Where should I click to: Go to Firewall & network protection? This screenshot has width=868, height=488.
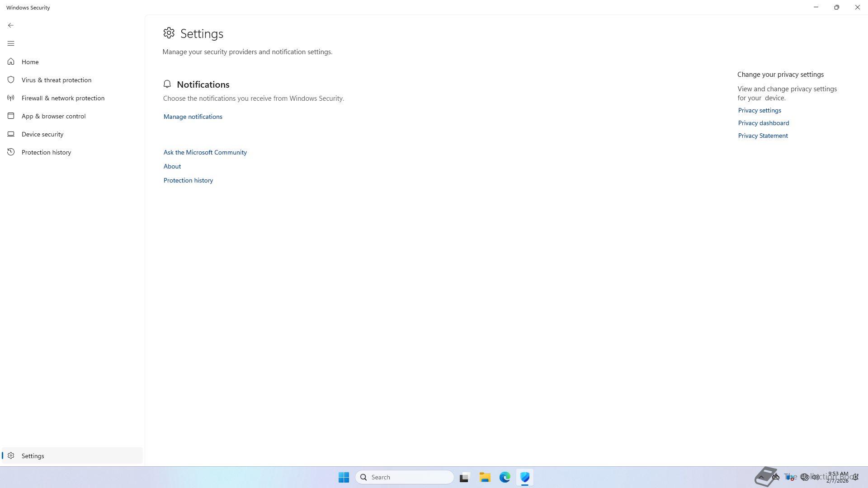pyautogui.click(x=63, y=98)
